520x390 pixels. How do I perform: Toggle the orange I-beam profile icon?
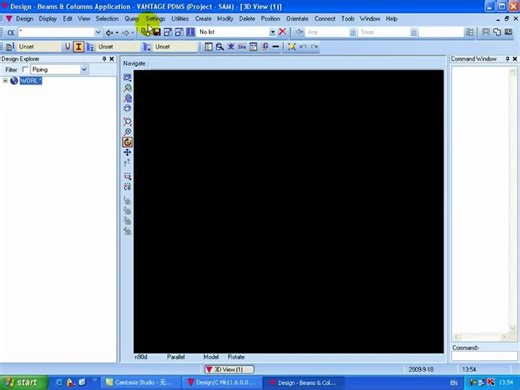point(78,47)
